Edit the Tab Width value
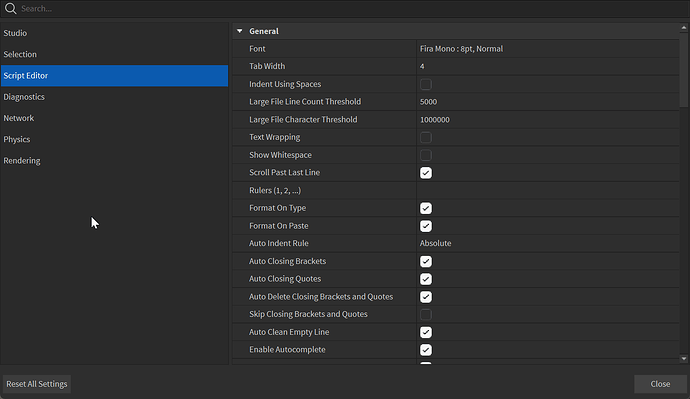The height and width of the screenshot is (399, 690). [548, 66]
